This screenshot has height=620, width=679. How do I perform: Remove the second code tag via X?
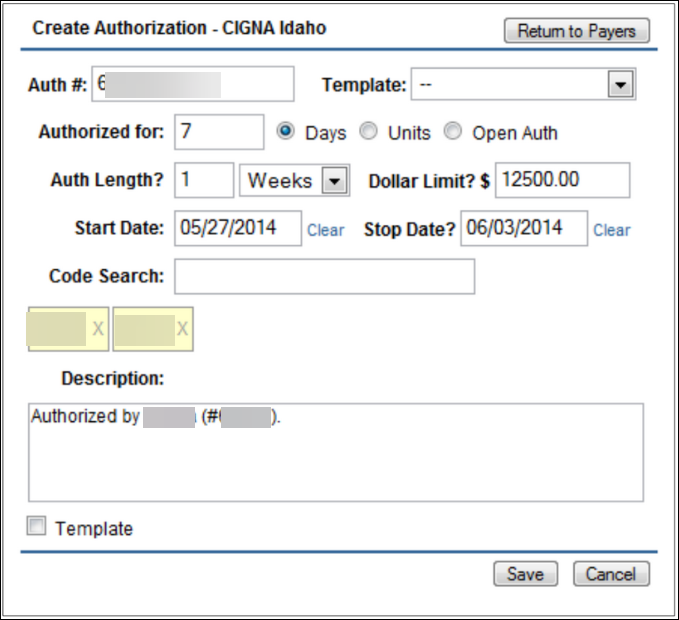(182, 329)
